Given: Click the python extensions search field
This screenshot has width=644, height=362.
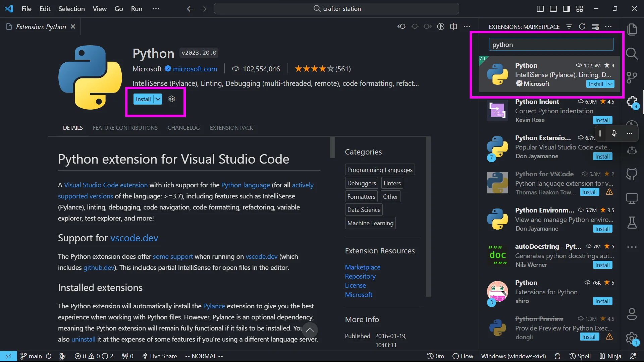Looking at the screenshot, I should [x=551, y=45].
